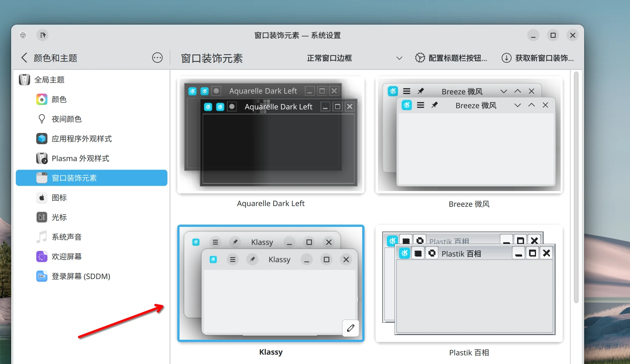Click the 夜间颜色 light bulb icon

tap(42, 119)
